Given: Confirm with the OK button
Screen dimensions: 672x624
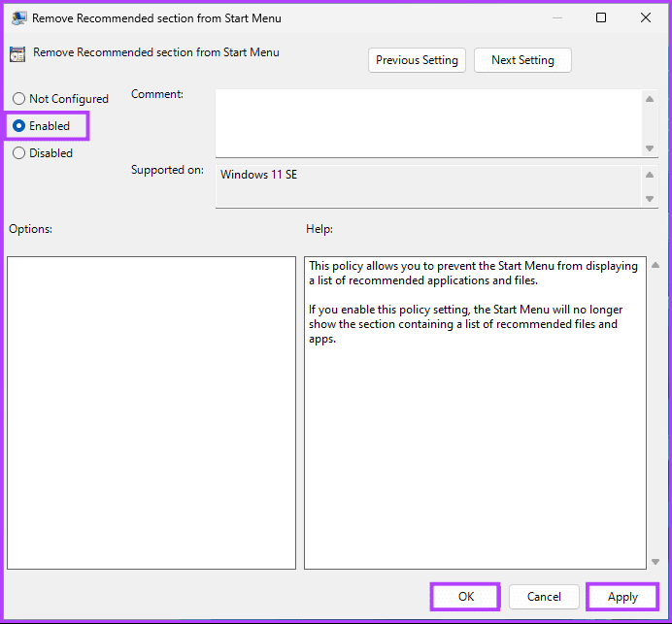Looking at the screenshot, I should coord(465,597).
